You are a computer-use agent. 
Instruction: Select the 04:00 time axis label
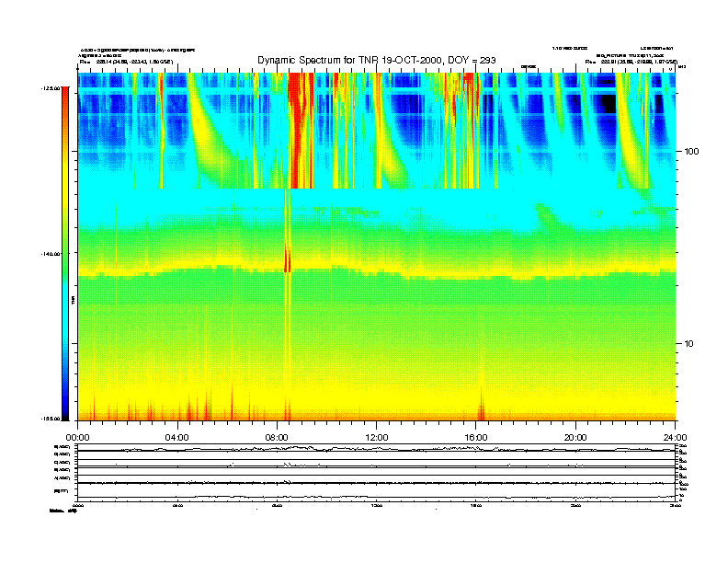click(177, 438)
